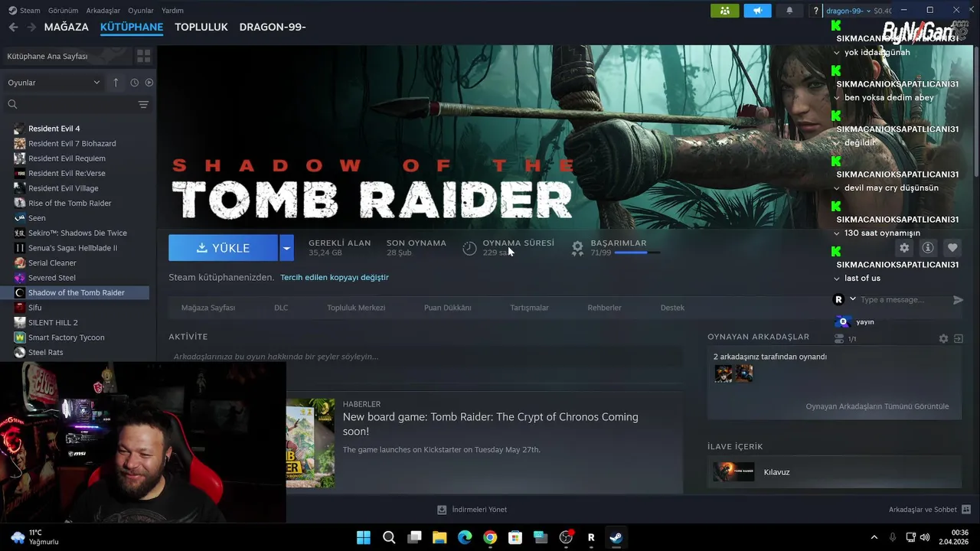Click the recent activity clock filter icon
This screenshot has height=551, width=980.
134,83
